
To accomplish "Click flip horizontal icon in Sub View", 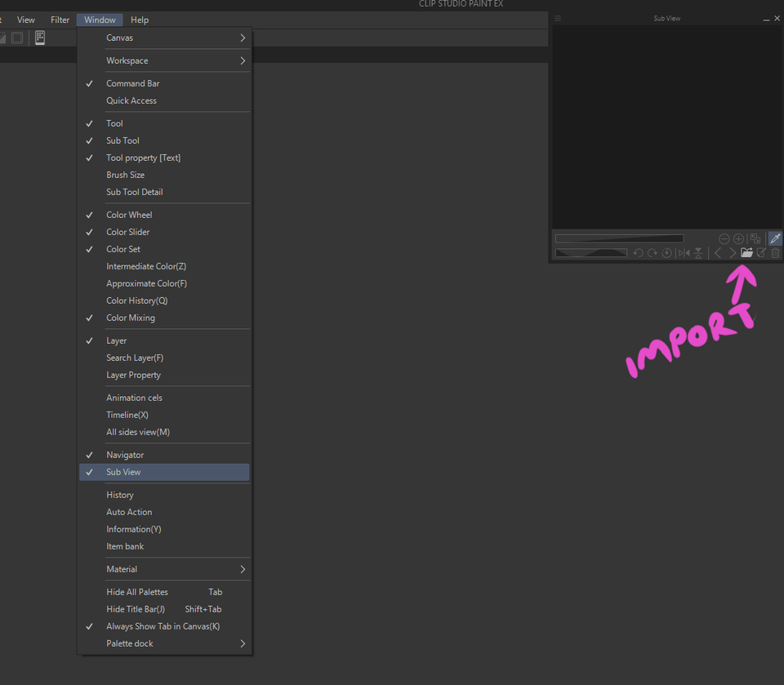I will 684,253.
